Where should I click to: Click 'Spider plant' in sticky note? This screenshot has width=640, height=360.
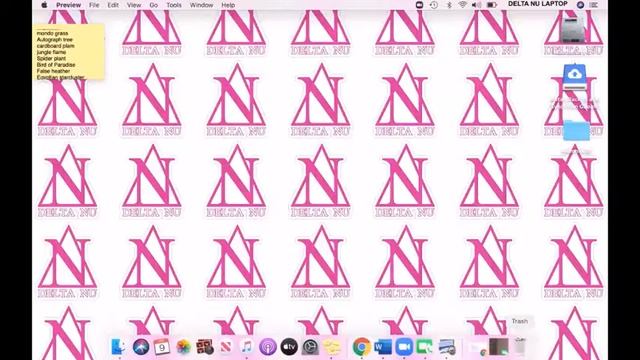click(51, 58)
